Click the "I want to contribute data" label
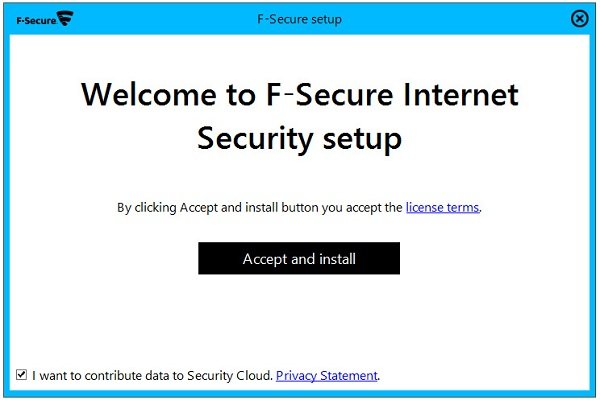 pyautogui.click(x=100, y=376)
